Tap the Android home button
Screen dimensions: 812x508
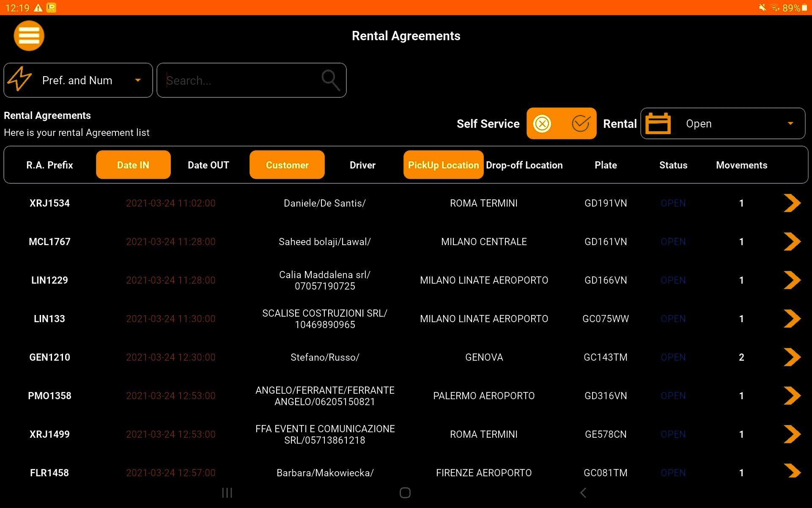tap(405, 493)
